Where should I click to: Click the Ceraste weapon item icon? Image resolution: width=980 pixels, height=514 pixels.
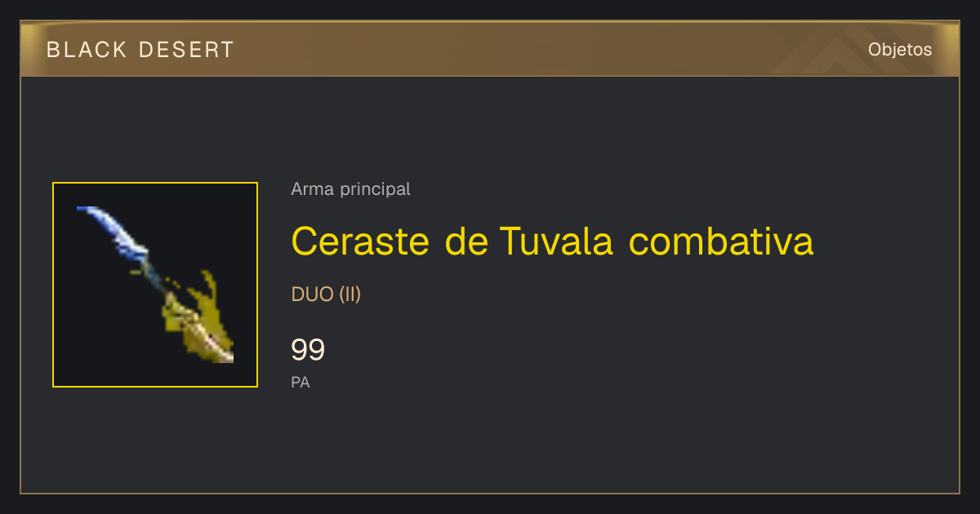pyautogui.click(x=155, y=285)
